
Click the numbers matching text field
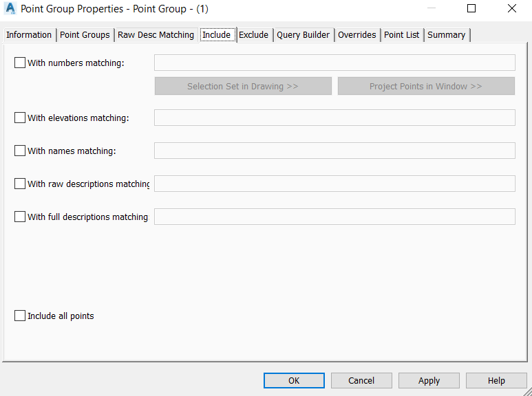click(334, 63)
